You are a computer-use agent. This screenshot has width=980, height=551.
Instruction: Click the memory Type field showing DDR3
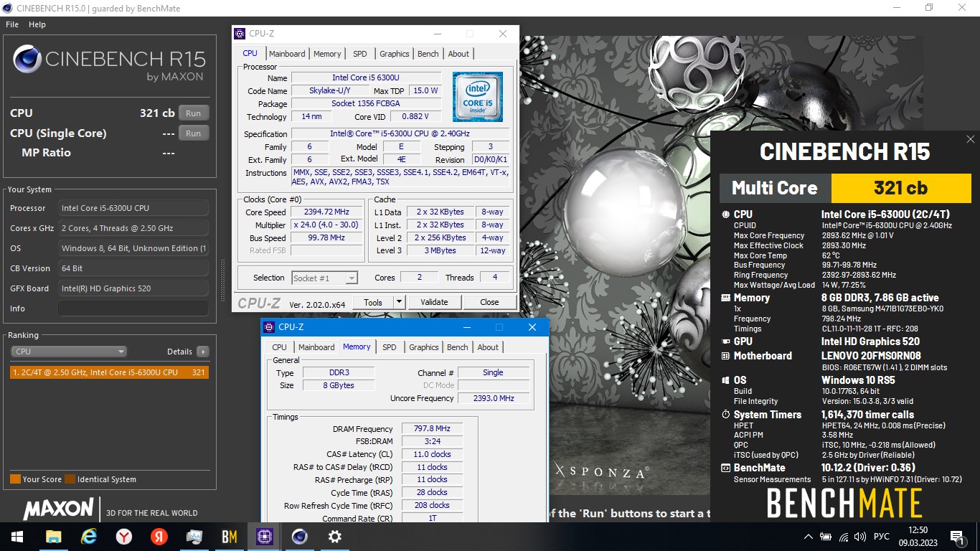(338, 372)
